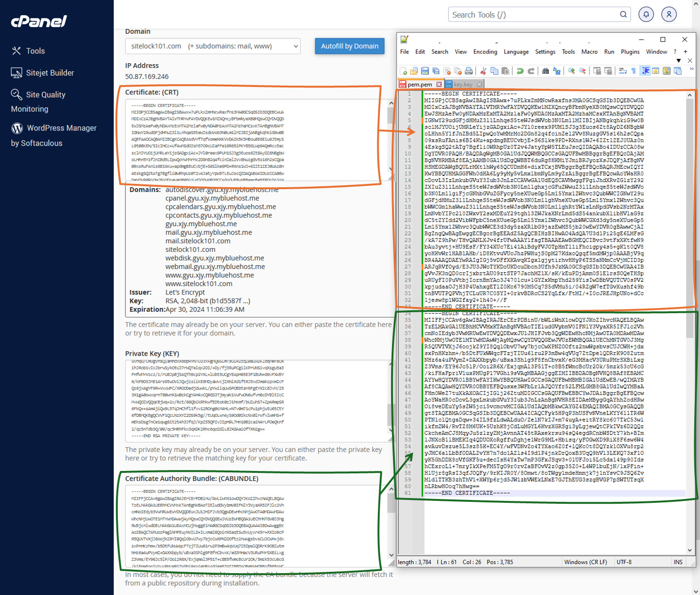Click the Zoom In magnifier icon
The image size is (700, 595).
(x=571, y=71)
